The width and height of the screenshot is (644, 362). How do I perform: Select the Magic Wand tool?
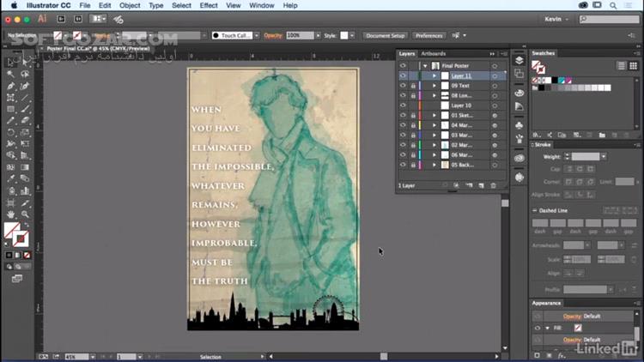pyautogui.click(x=10, y=74)
